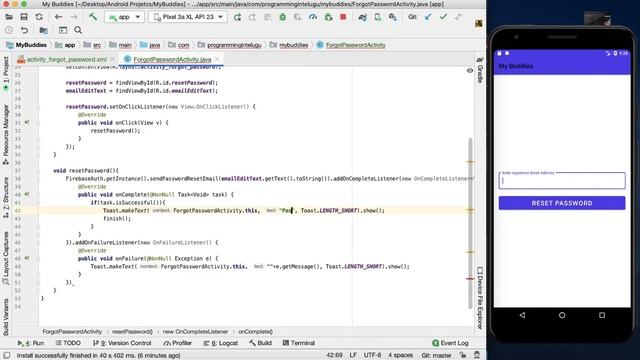Click the ForgotPasswordActivity breadcrumb
This screenshot has width=640, height=360.
point(351,45)
